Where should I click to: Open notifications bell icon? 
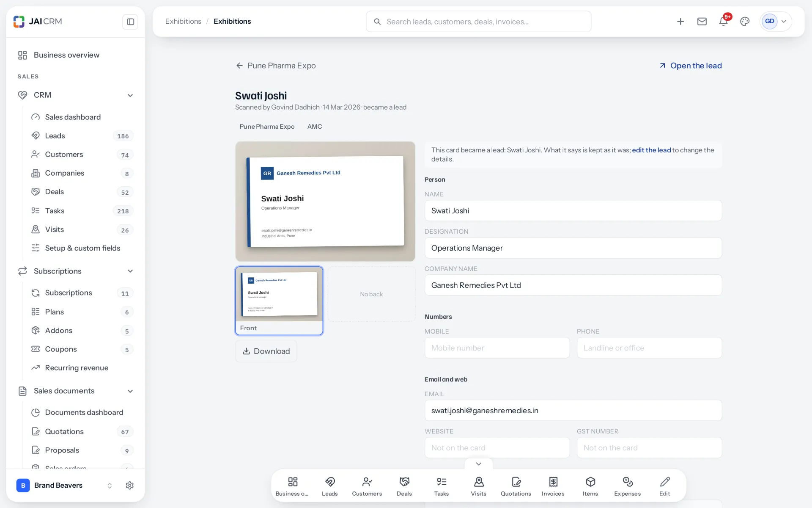tap(724, 22)
